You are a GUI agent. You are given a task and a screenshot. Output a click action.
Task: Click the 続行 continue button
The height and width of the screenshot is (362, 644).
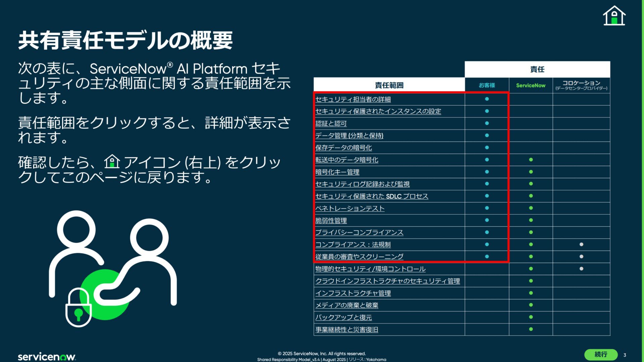pos(601,354)
